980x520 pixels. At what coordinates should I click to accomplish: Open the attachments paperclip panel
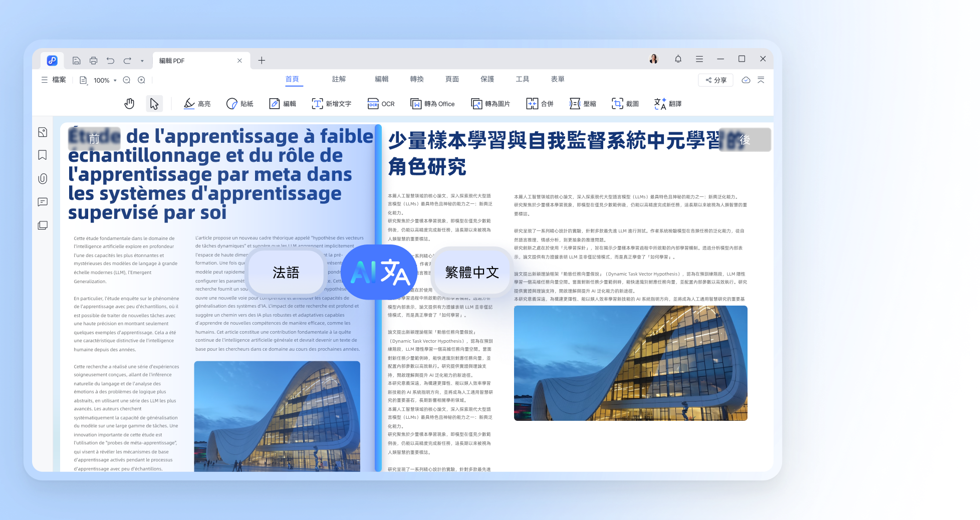point(43,179)
